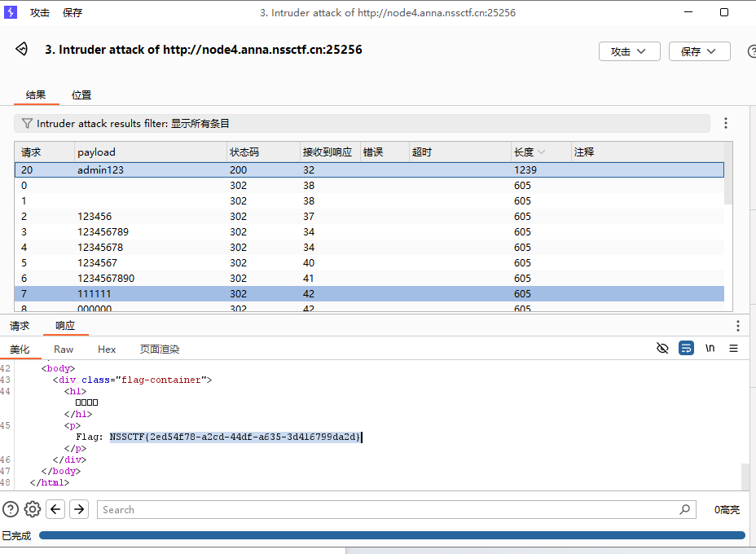
Task: Click status code 200 in admin123 row
Action: (238, 169)
